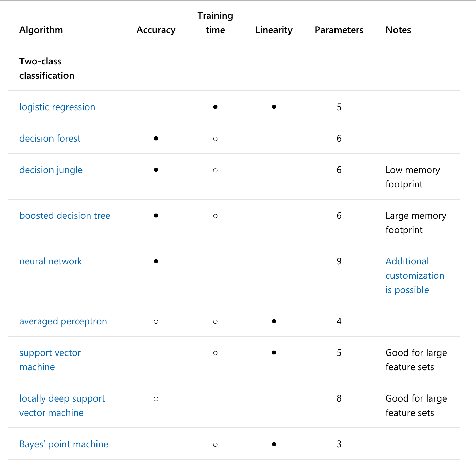Open the logistic regression link
Screen dimensions: 476x464
point(57,107)
